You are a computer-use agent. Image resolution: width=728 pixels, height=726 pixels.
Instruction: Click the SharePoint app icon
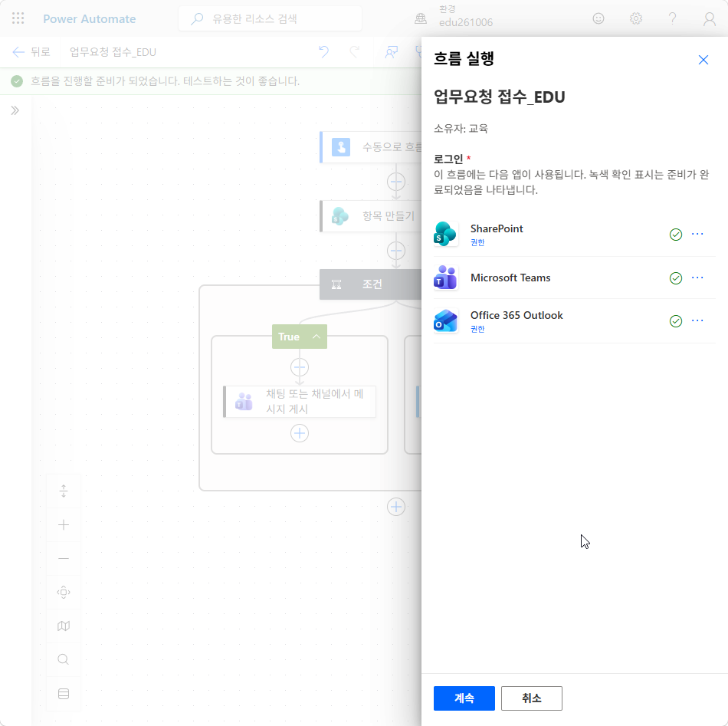pos(446,234)
